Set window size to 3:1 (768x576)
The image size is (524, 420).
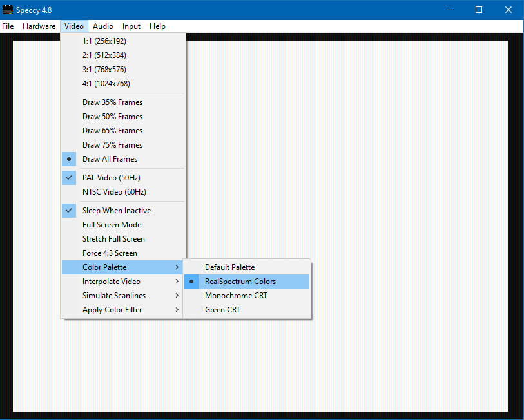click(123, 70)
